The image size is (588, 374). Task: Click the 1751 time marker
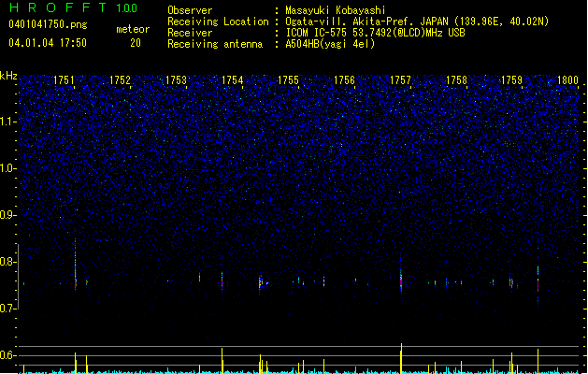65,80
